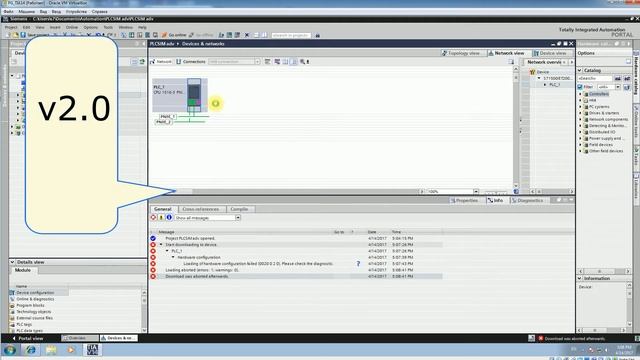This screenshot has height=360, width=640.
Task: Toggle information messages filter icon
Action: [x=169, y=218]
